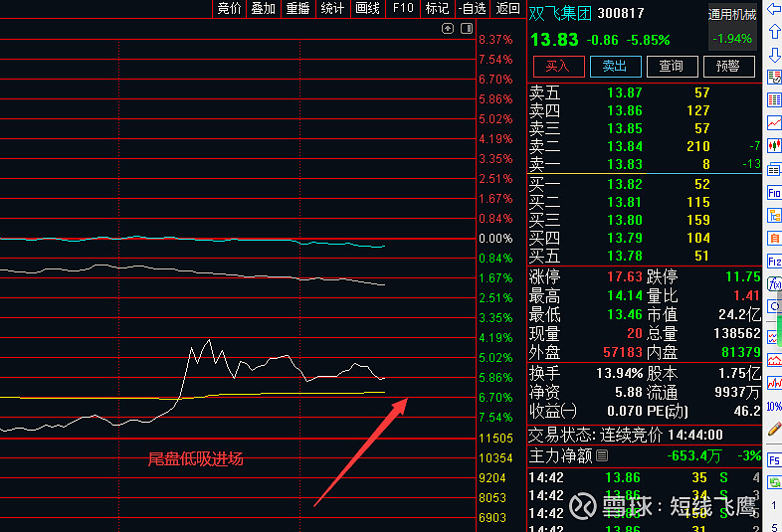The height and width of the screenshot is (532, 782).
Task: Click 最低 value 13.46
Action: point(625,314)
